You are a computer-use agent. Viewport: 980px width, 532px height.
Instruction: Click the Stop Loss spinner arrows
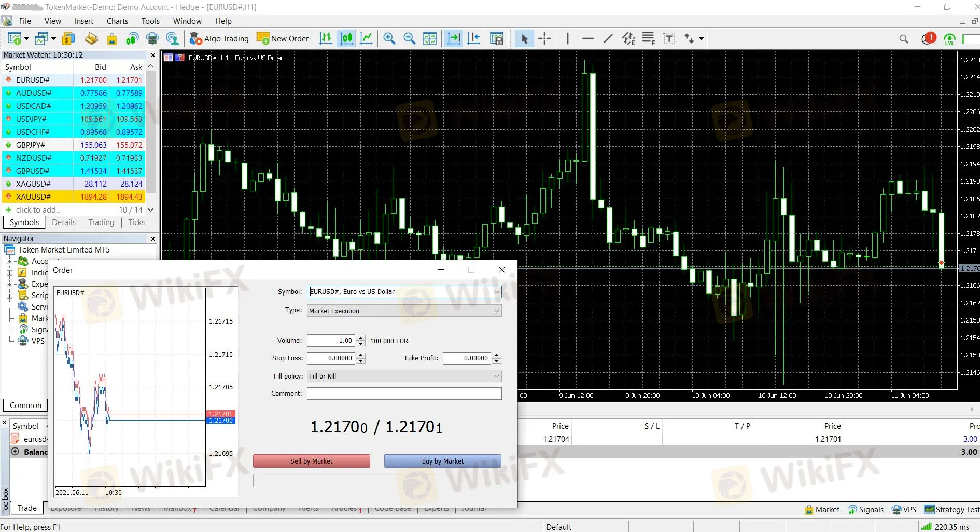pos(361,358)
